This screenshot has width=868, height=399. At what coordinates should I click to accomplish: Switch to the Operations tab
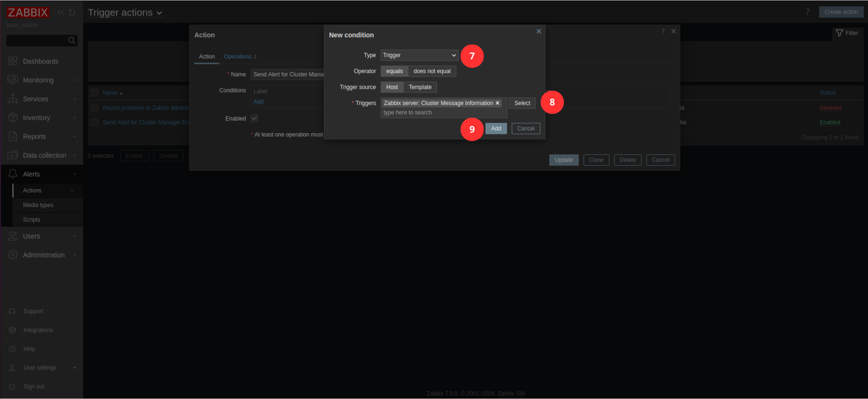(x=240, y=56)
